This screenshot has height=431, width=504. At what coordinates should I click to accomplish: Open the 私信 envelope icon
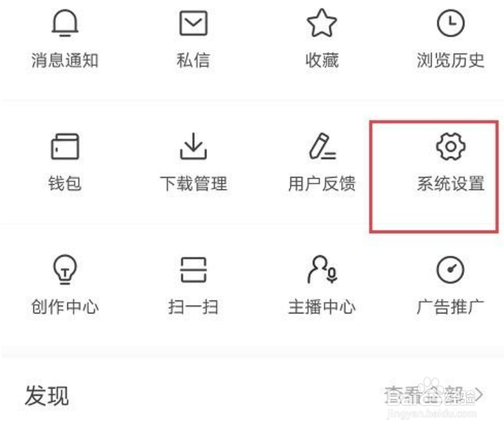coord(193,23)
